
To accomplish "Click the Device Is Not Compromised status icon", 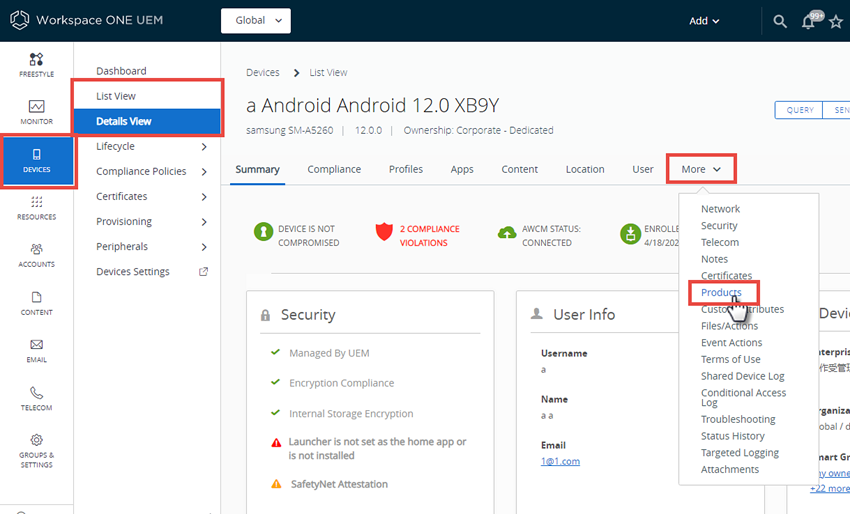I will click(x=263, y=232).
